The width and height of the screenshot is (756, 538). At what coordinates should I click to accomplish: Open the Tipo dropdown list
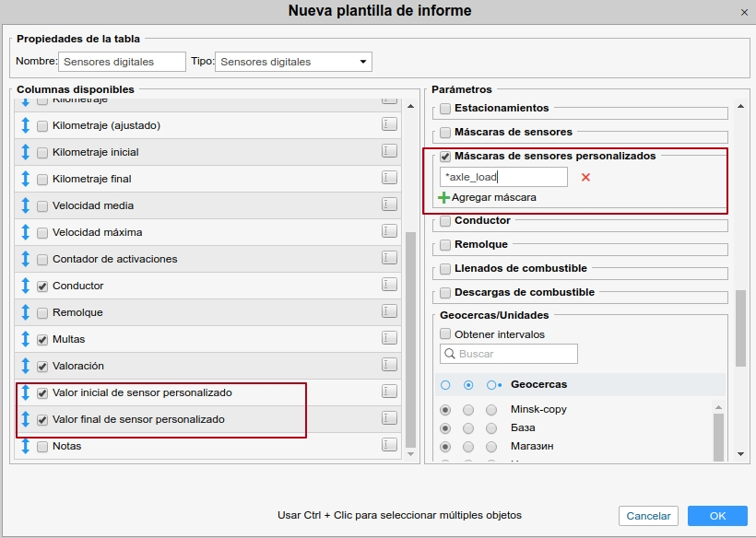[293, 62]
